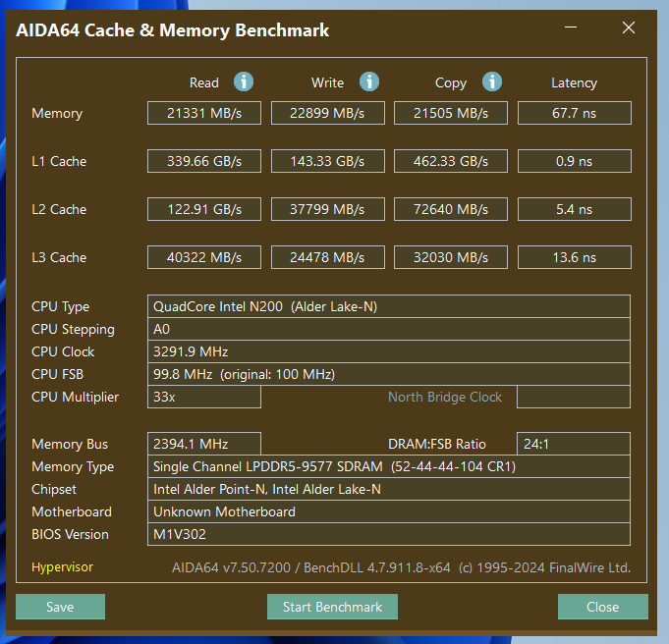Image resolution: width=669 pixels, height=644 pixels.
Task: Click the BIOS Version label
Action: click(70, 534)
